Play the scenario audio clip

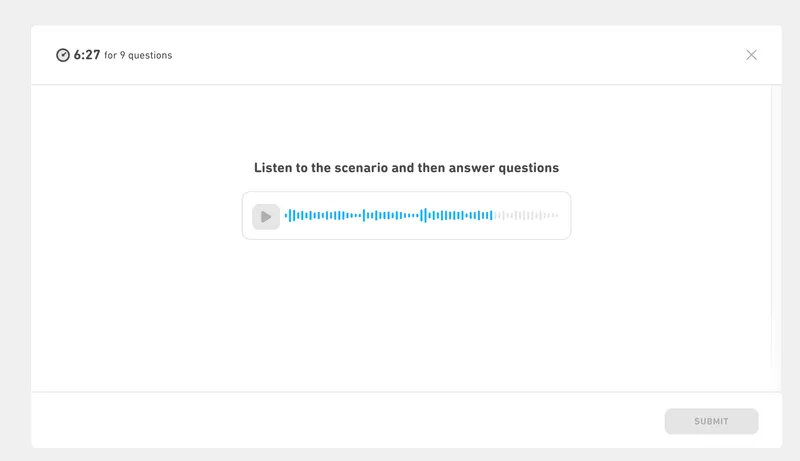click(266, 216)
